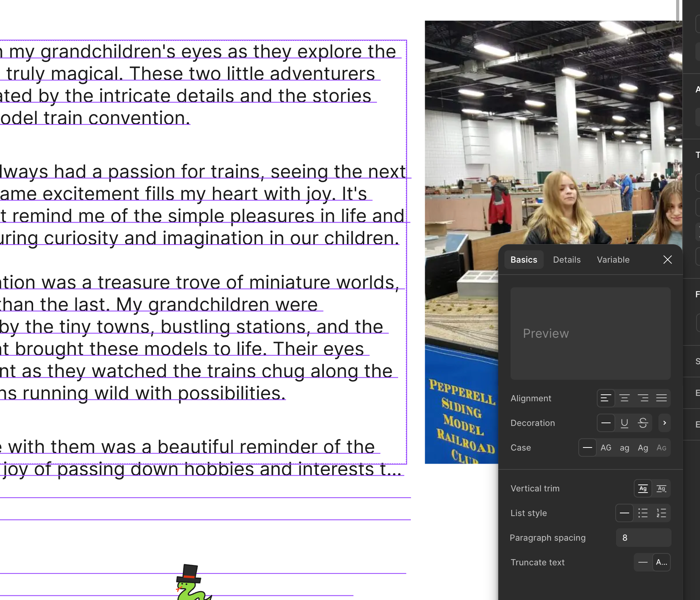Set decoration to none

click(606, 423)
